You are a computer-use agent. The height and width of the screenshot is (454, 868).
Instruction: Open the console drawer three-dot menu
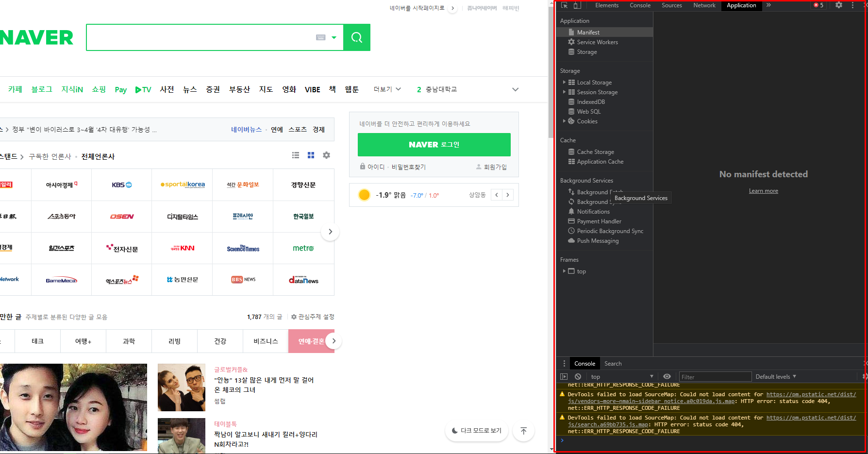pyautogui.click(x=564, y=364)
